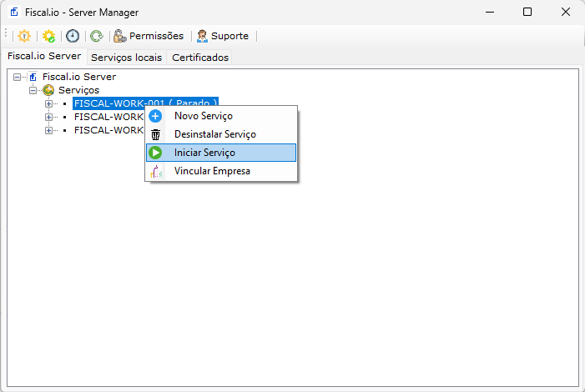Click the Fiscal.io app icon in title bar
585x392 pixels.
coord(14,12)
